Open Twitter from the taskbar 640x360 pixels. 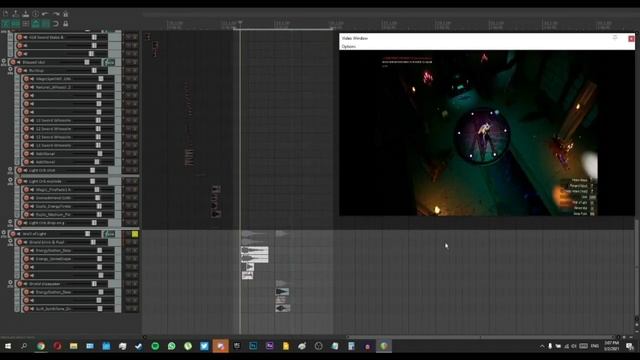click(204, 346)
